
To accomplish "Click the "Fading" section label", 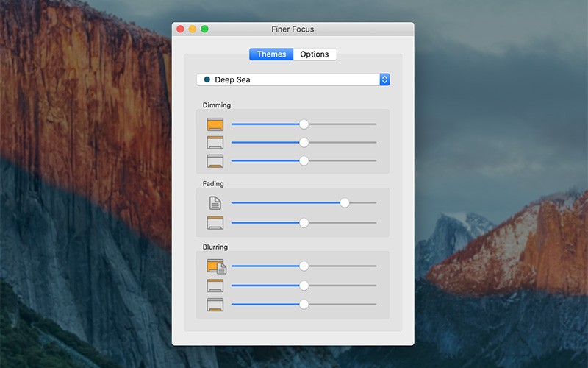I will tap(213, 183).
